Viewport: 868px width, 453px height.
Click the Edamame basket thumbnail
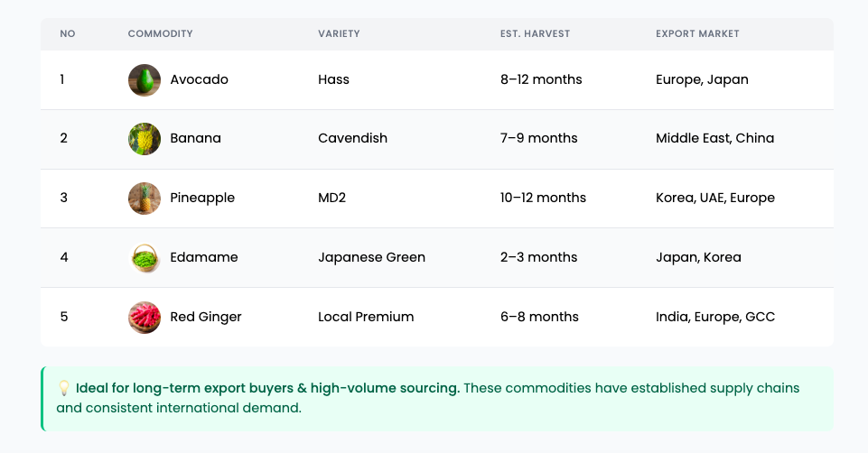coord(145,258)
